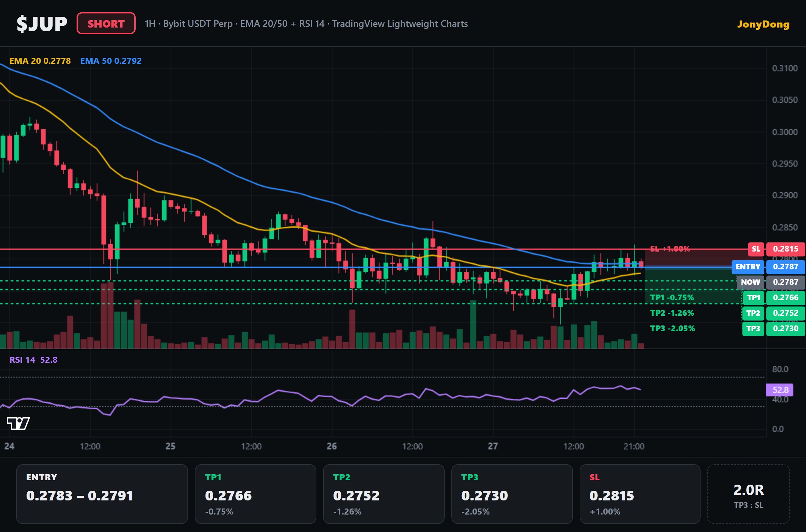Click the TP1 axis tag 0.2766
The width and height of the screenshot is (806, 532).
pos(786,298)
